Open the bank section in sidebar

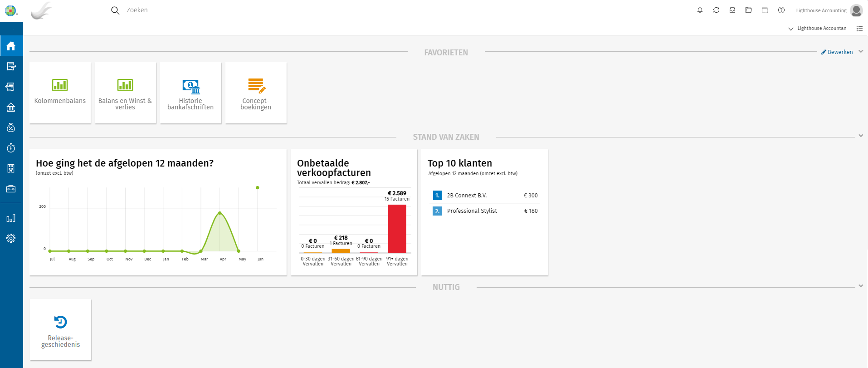click(11, 107)
